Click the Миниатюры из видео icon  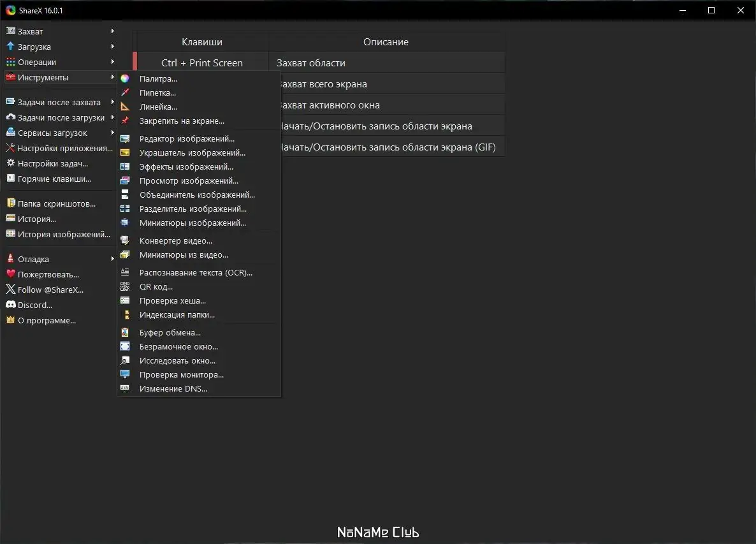(x=125, y=254)
